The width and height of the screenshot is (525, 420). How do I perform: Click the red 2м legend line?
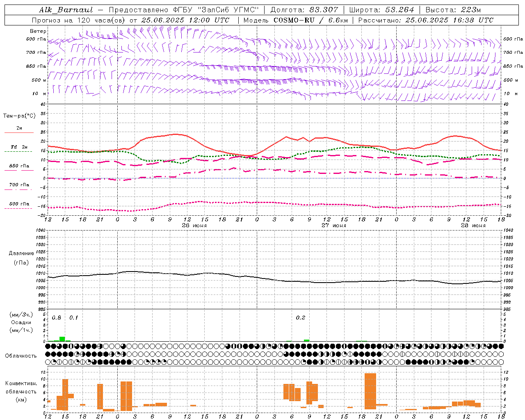point(19,132)
